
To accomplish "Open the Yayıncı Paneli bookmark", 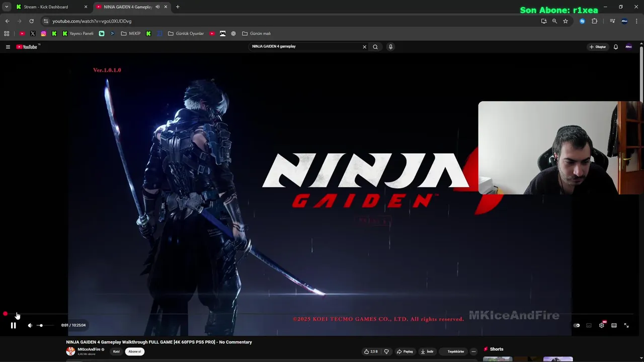I will point(78,34).
